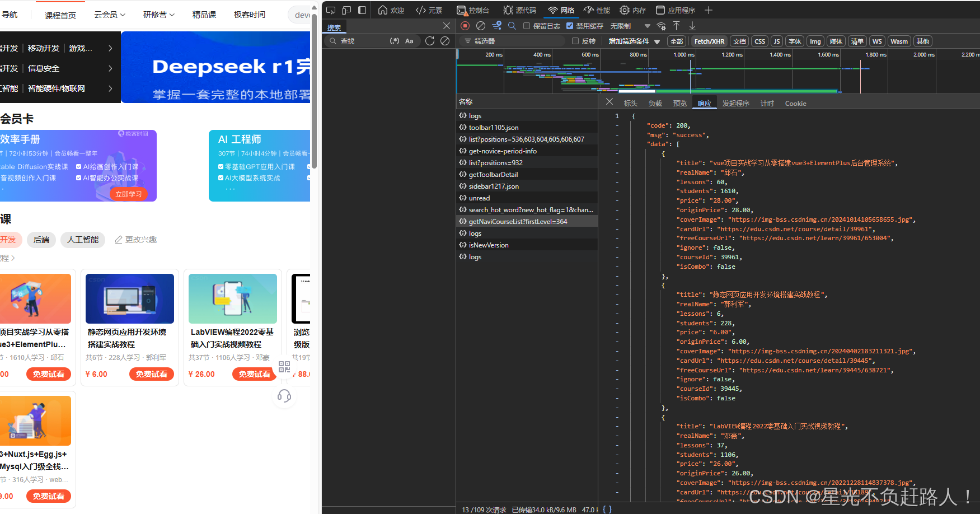Expand the 信息安全 category row arrow
980x514 pixels.
pyautogui.click(x=110, y=68)
